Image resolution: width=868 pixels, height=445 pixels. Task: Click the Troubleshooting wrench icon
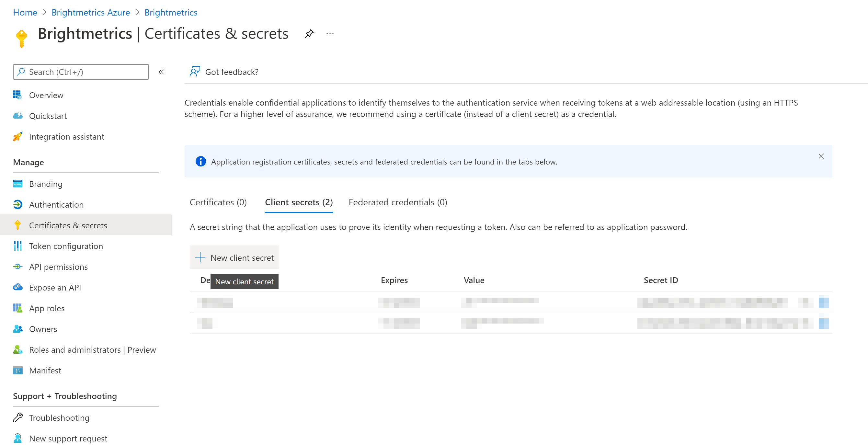[x=17, y=418]
